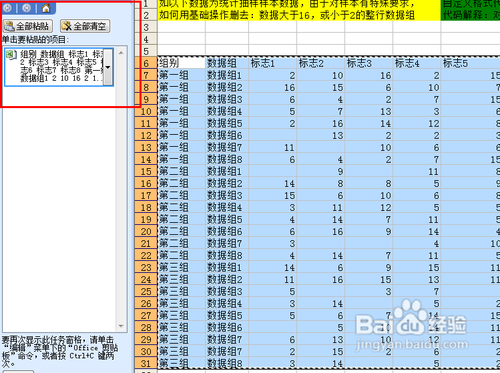Click 数据组2 cell in row 8
Screen dimensions: 500x373
coord(227,87)
